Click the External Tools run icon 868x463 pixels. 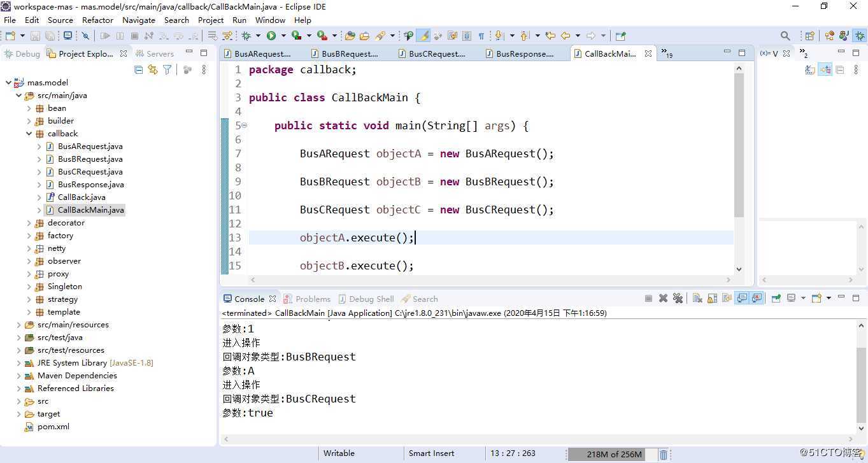tap(322, 36)
